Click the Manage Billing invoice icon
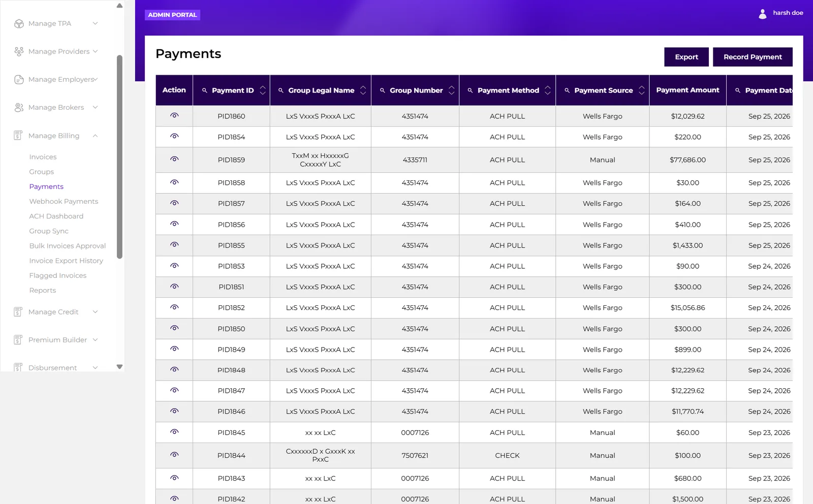The height and width of the screenshot is (504, 813). [18, 136]
